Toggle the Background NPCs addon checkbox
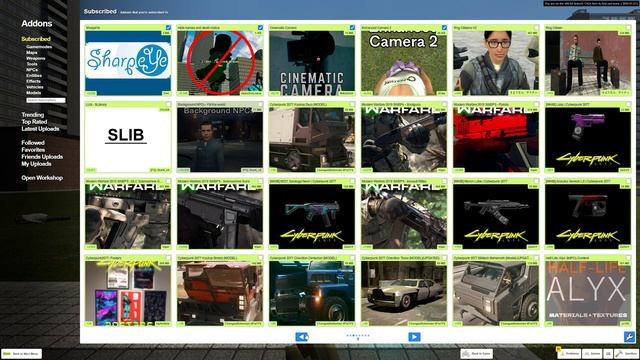640x360 pixels. (x=260, y=104)
